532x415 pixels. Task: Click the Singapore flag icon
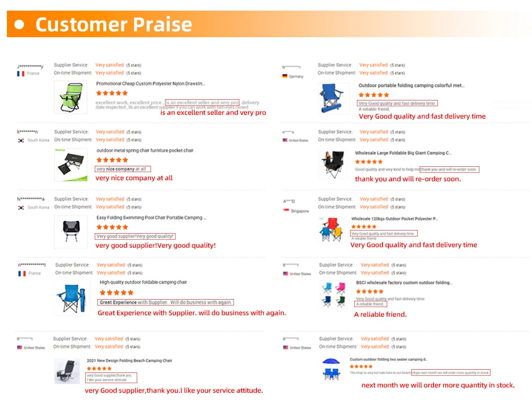click(x=286, y=211)
